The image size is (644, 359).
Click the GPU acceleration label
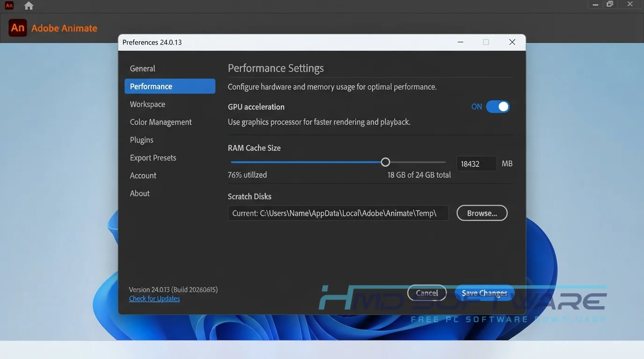click(x=256, y=107)
